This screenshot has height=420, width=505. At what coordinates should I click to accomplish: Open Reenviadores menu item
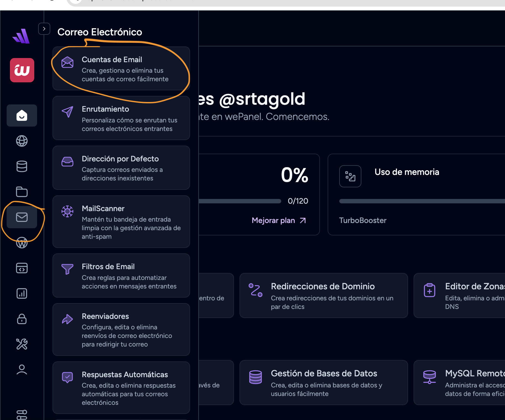(x=121, y=329)
